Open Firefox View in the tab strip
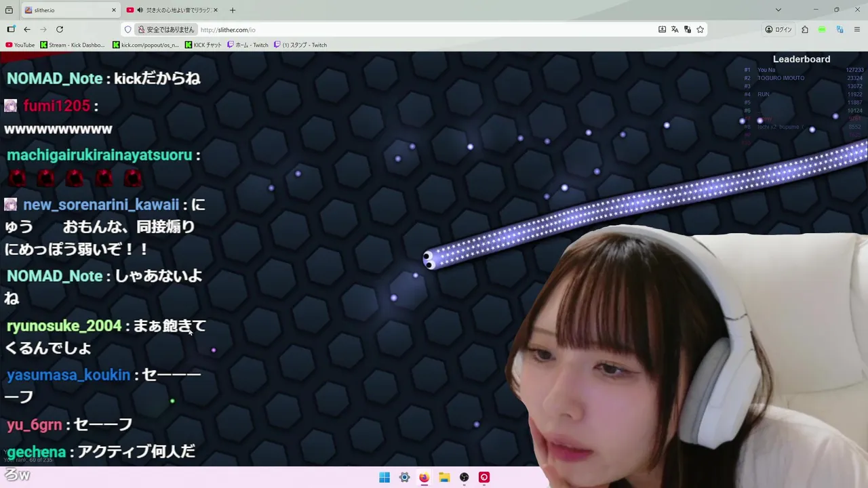868x488 pixels. click(8, 10)
